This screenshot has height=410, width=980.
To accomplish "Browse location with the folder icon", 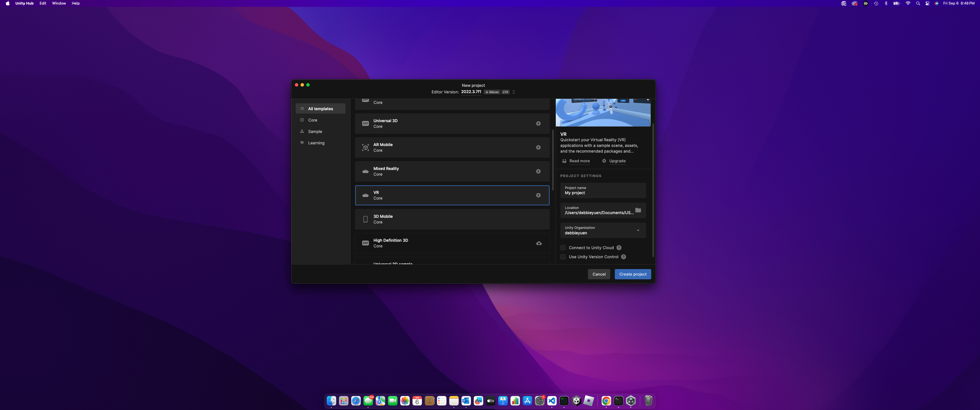I will (638, 210).
